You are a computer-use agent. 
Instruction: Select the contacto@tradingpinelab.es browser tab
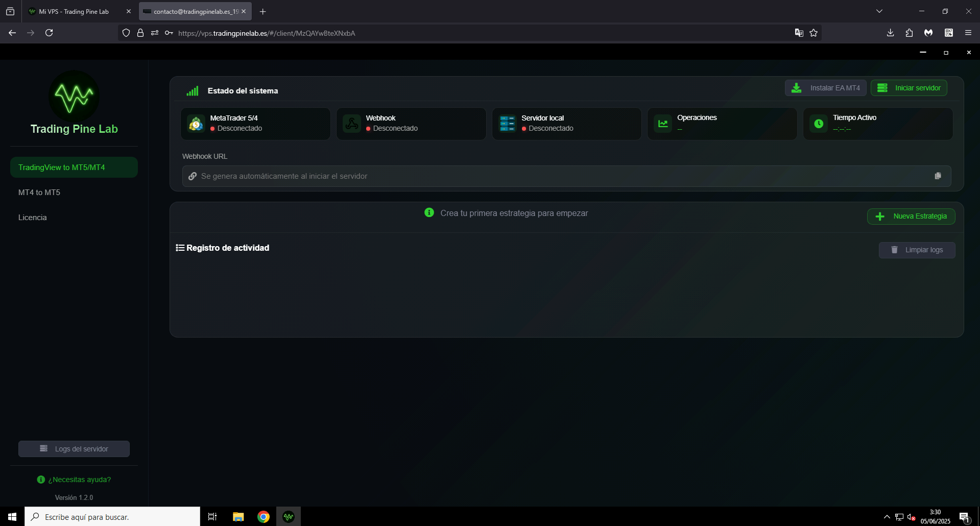click(x=189, y=11)
